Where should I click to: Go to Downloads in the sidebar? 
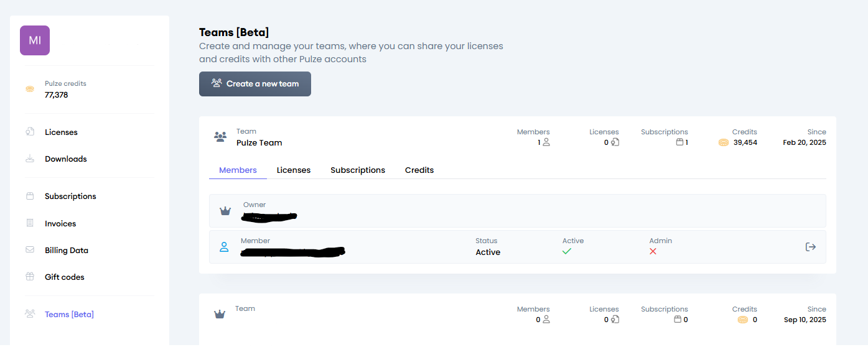[x=65, y=159]
